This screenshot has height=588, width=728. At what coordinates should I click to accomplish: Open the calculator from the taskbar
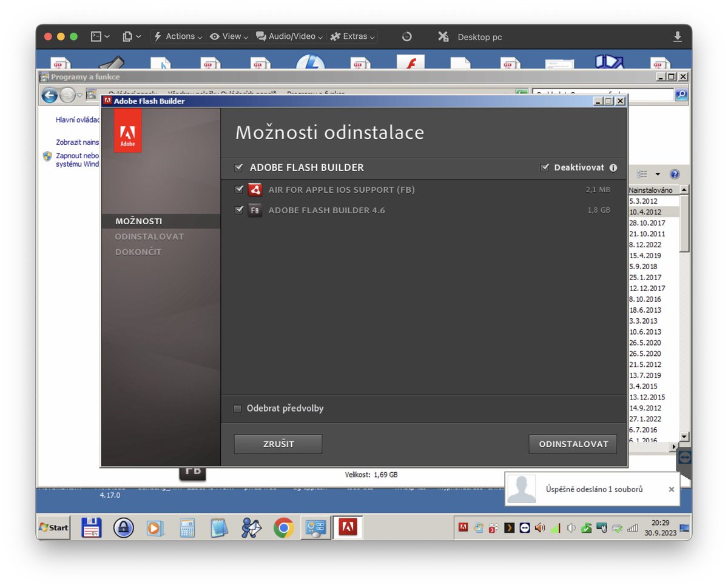187,528
